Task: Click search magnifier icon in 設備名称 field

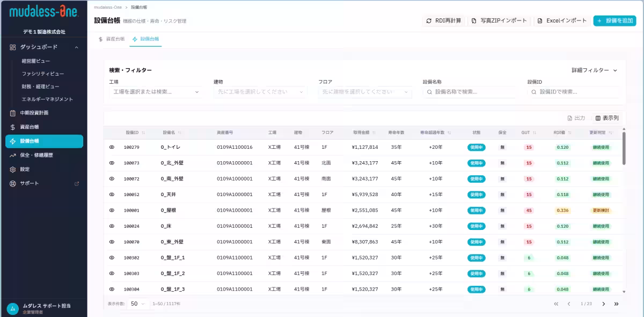Action: (430, 92)
